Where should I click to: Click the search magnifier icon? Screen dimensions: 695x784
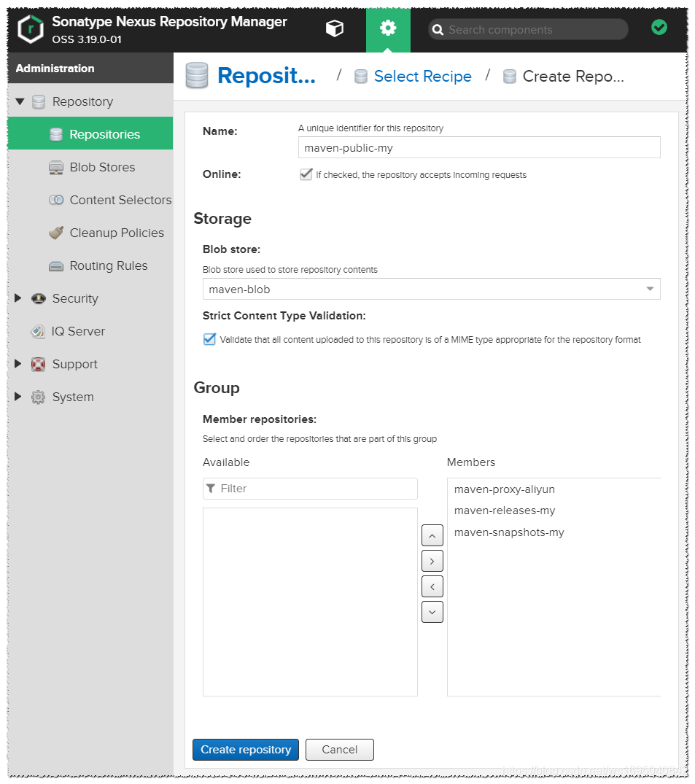[x=438, y=30]
